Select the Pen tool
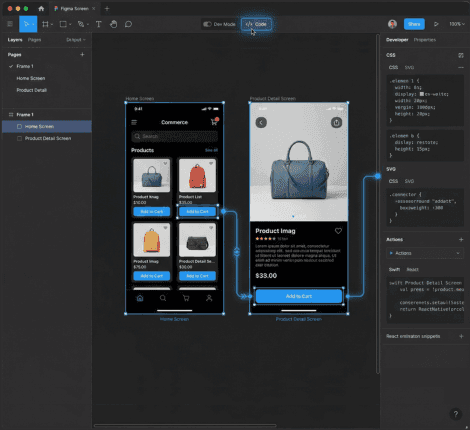 coord(81,24)
